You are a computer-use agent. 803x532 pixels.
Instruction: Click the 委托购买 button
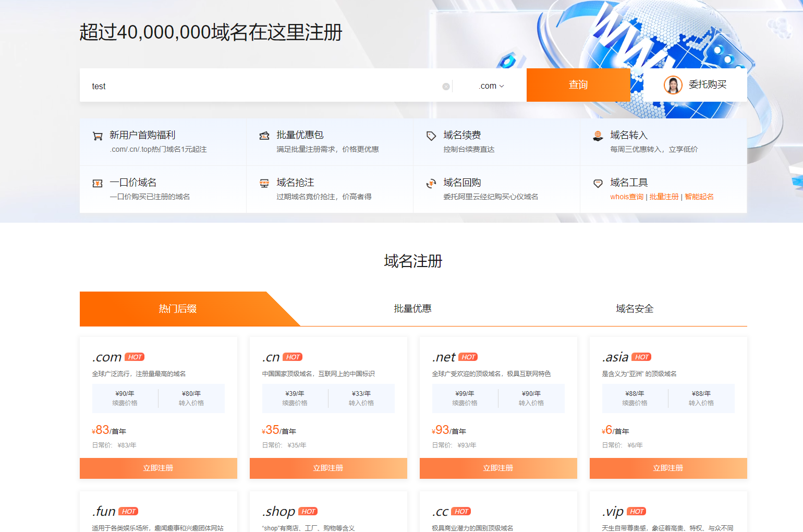[x=695, y=85]
